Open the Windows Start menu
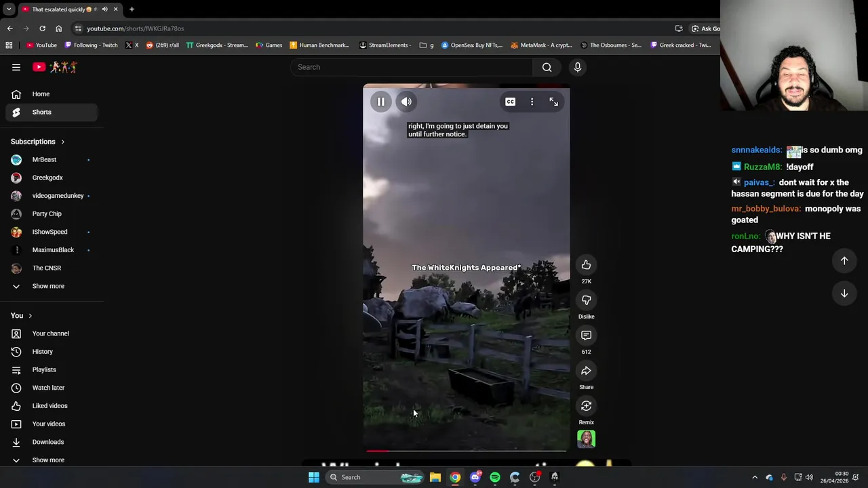The width and height of the screenshot is (868, 488). (x=313, y=477)
